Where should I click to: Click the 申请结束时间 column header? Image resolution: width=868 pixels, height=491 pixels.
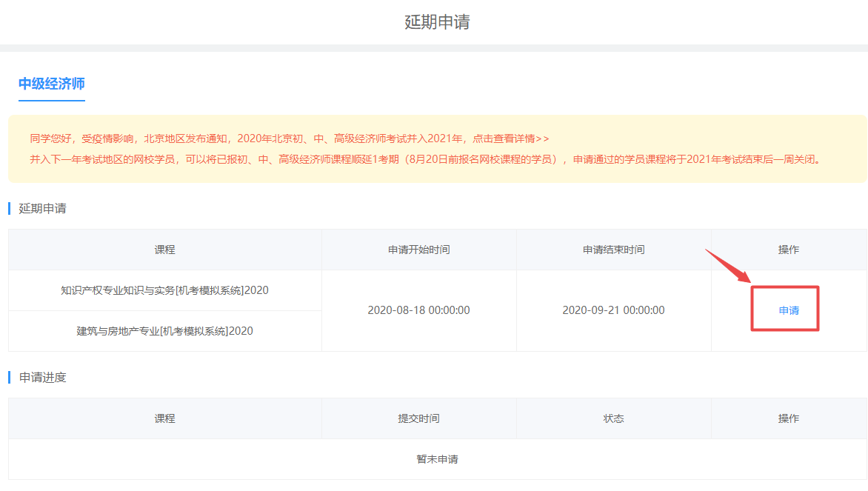click(614, 250)
